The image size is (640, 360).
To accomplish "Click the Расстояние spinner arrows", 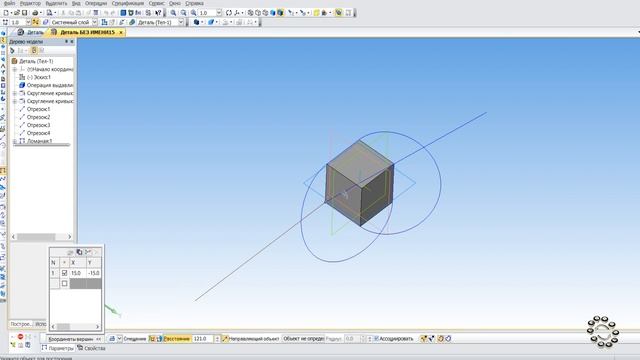I will point(217,338).
